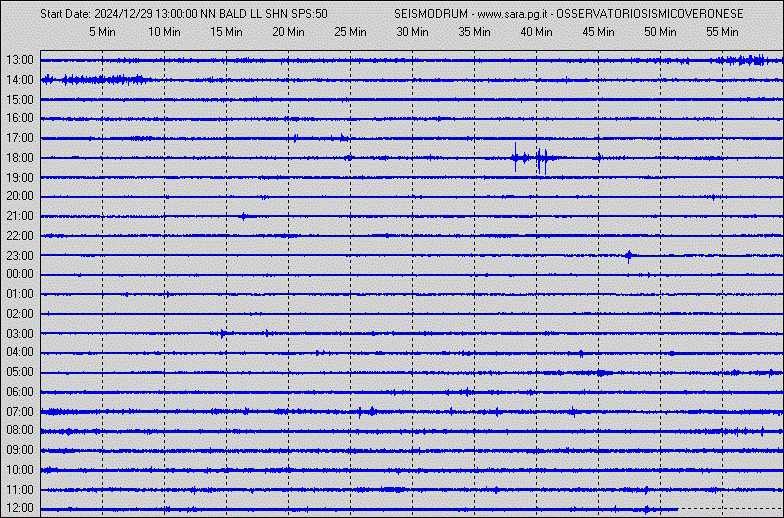Click the 03:00 hour row label
This screenshot has height=518, width=784.
[20, 334]
